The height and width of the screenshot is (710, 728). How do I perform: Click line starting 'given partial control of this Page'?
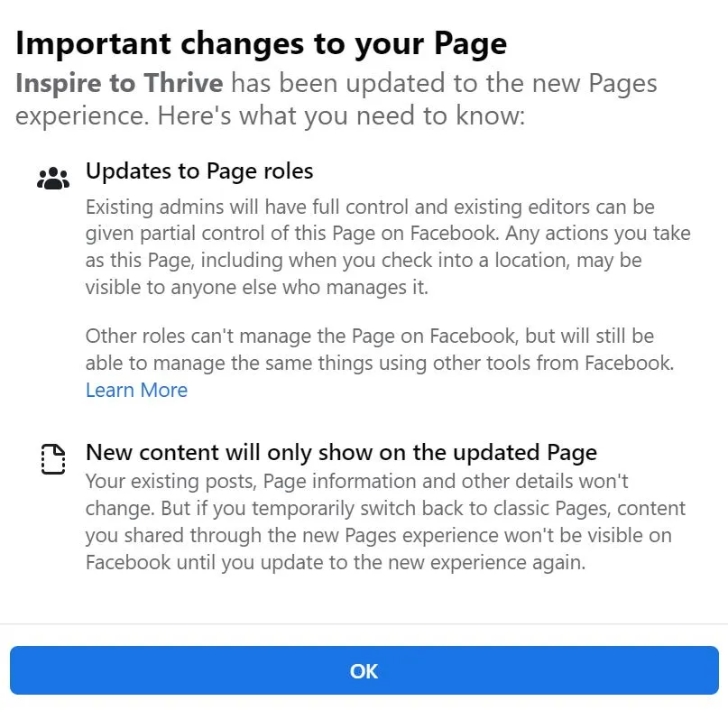tap(388, 234)
